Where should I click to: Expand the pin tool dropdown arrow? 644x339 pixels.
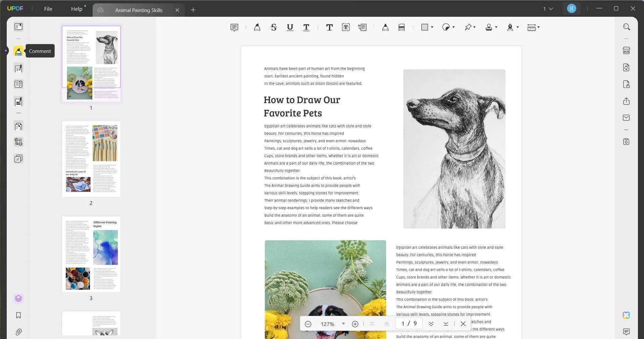click(475, 27)
